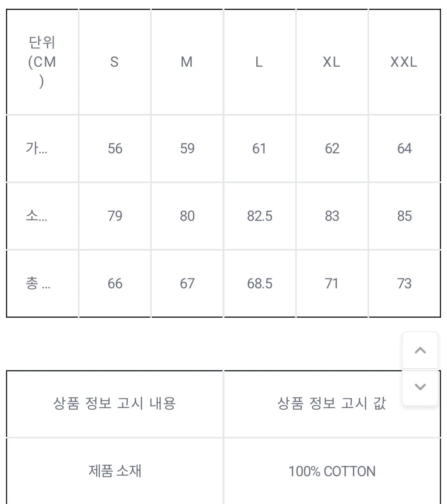The width and height of the screenshot is (447, 504).
Task: Click the L size column header
Action: (x=259, y=62)
